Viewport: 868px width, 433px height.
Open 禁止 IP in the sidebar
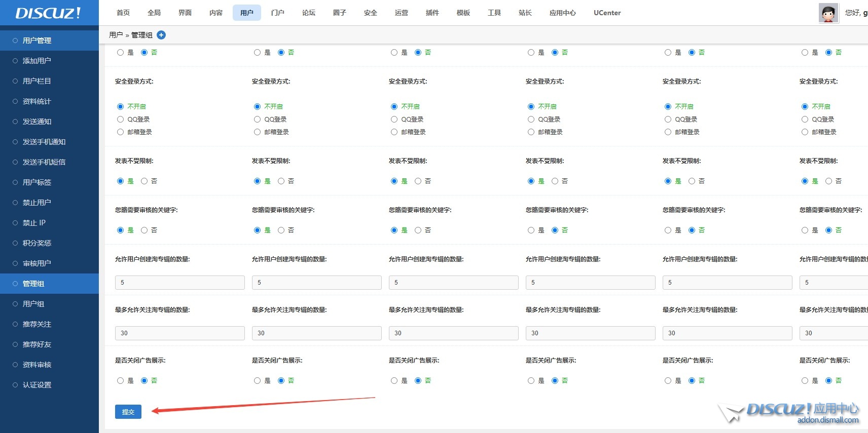34,223
